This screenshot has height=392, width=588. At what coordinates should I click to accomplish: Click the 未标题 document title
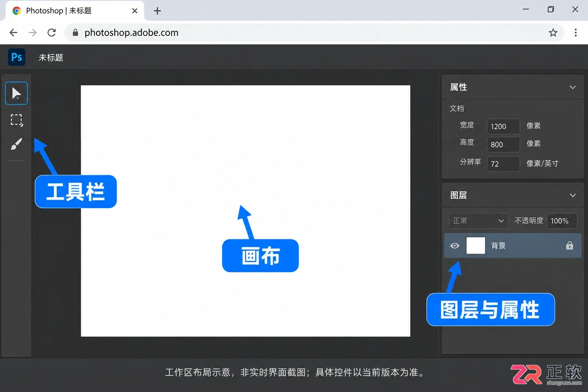click(51, 58)
